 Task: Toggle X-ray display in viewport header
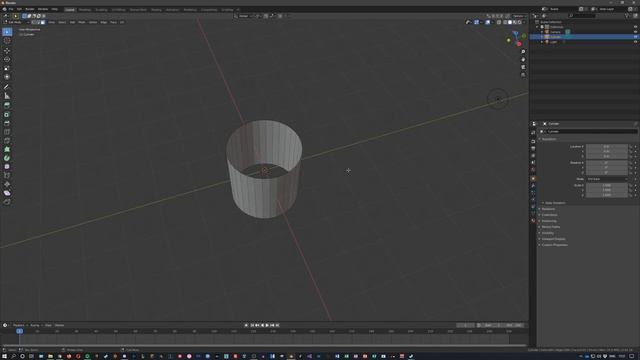(x=499, y=22)
